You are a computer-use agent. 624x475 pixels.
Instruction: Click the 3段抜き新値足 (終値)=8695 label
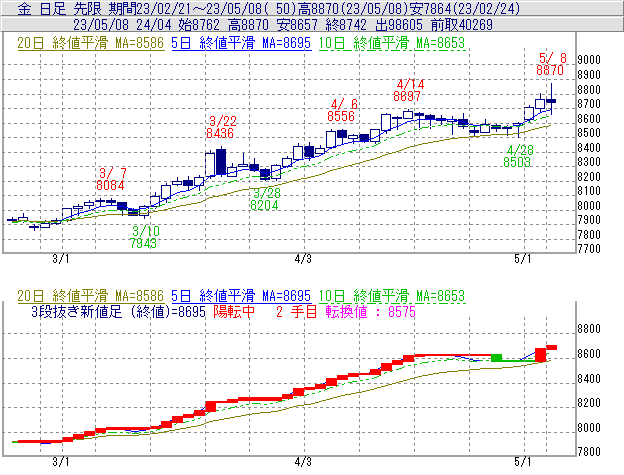coord(118,312)
